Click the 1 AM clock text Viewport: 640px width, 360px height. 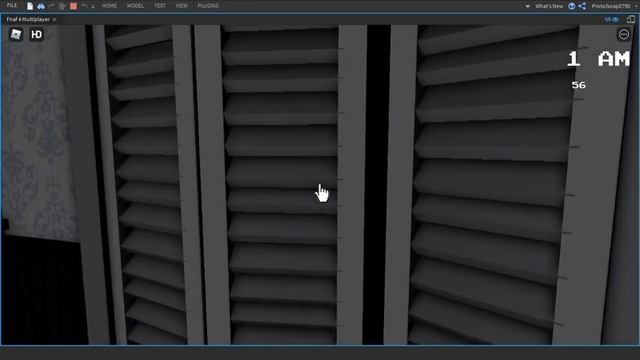[598, 59]
